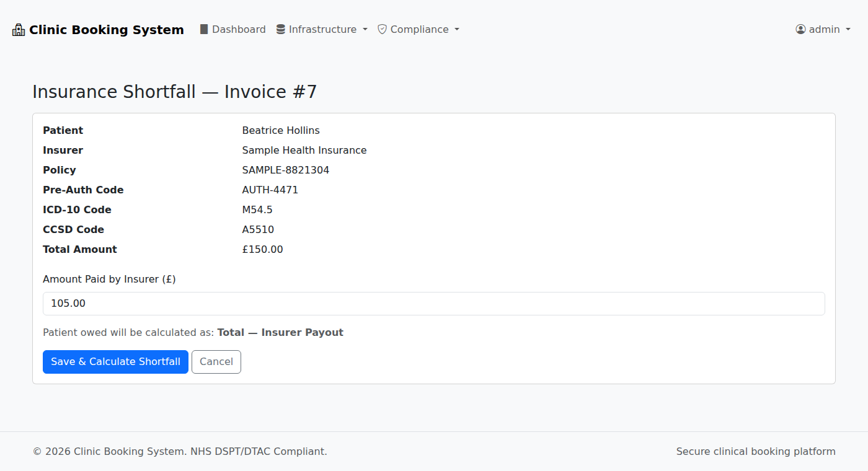Open the Dashboard nav item
Screen dimensions: 868x471
click(232, 29)
